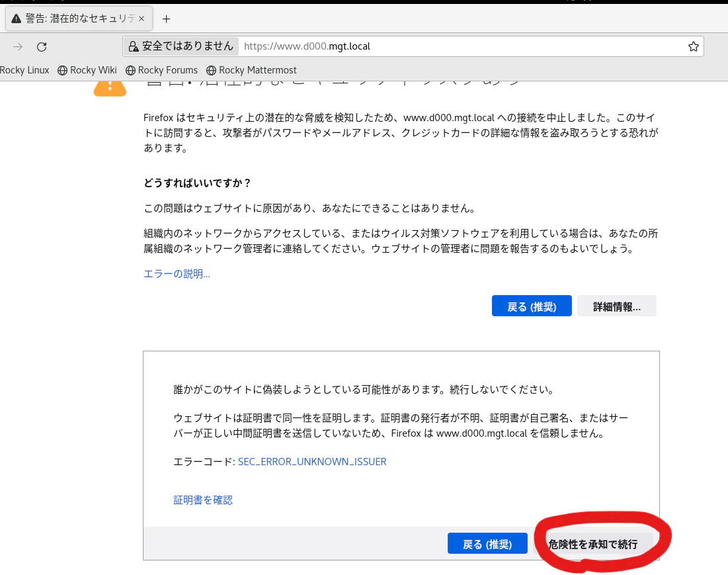
Task: Open the Rocky Wiki bookmark
Action: coord(87,70)
